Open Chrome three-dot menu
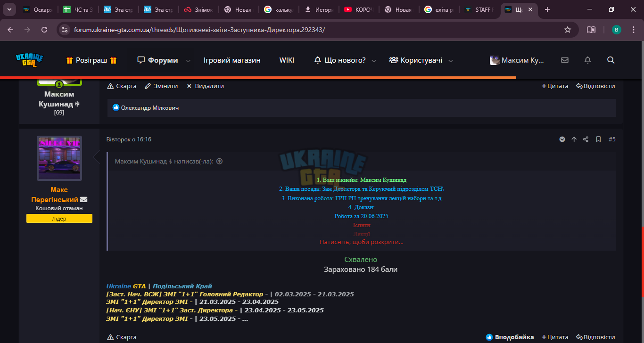Screen dimensions: 644x343 (633, 29)
